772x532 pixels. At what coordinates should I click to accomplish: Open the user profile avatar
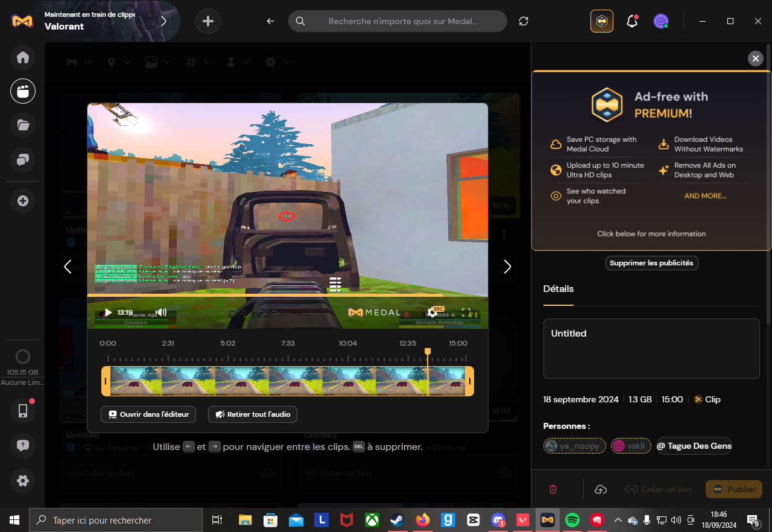click(x=661, y=21)
